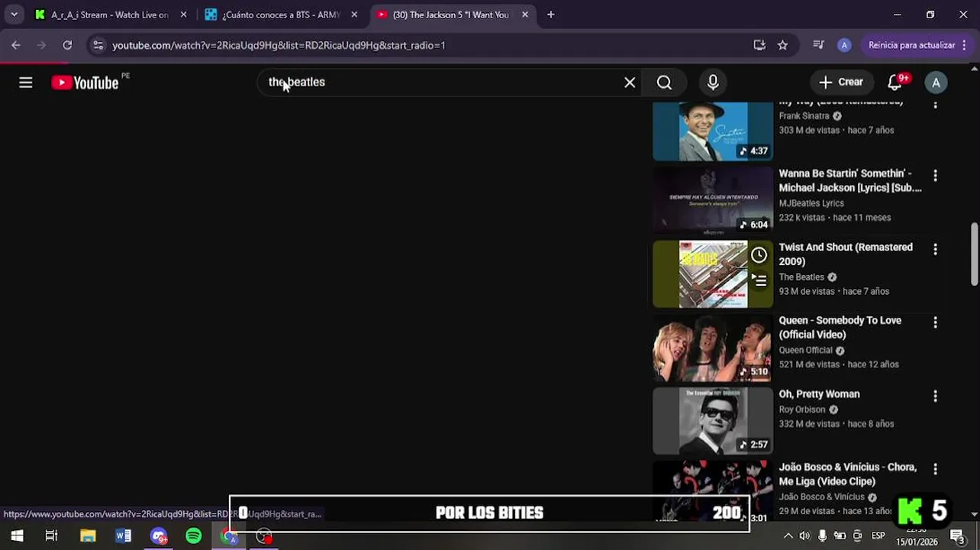The image size is (980, 550).
Task: Open Task View on the taskbar
Action: coord(51,536)
